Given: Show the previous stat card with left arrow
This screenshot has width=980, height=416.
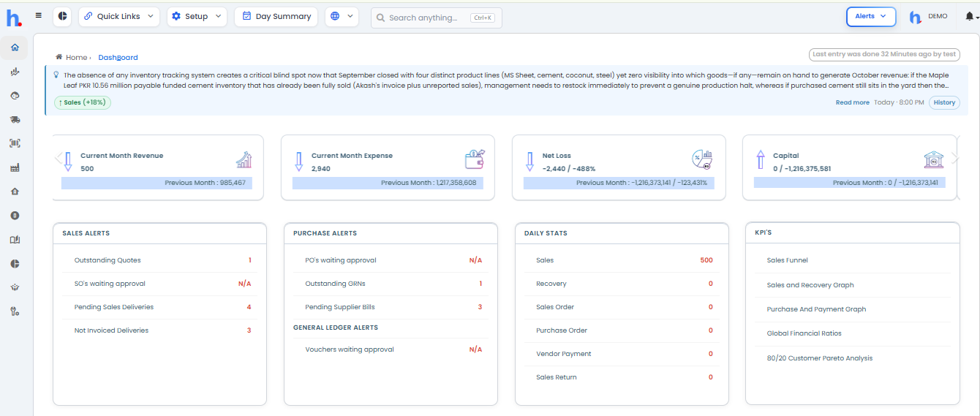Looking at the screenshot, I should pyautogui.click(x=58, y=158).
